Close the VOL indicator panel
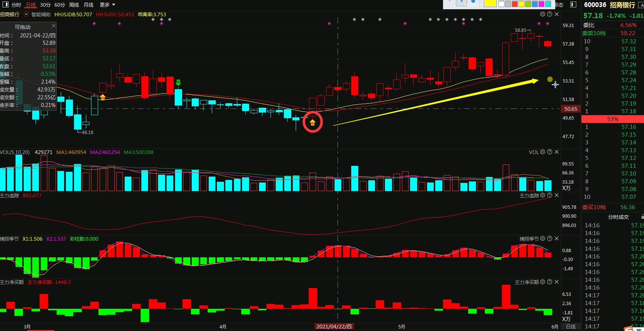This screenshot has width=644, height=331. [557, 152]
